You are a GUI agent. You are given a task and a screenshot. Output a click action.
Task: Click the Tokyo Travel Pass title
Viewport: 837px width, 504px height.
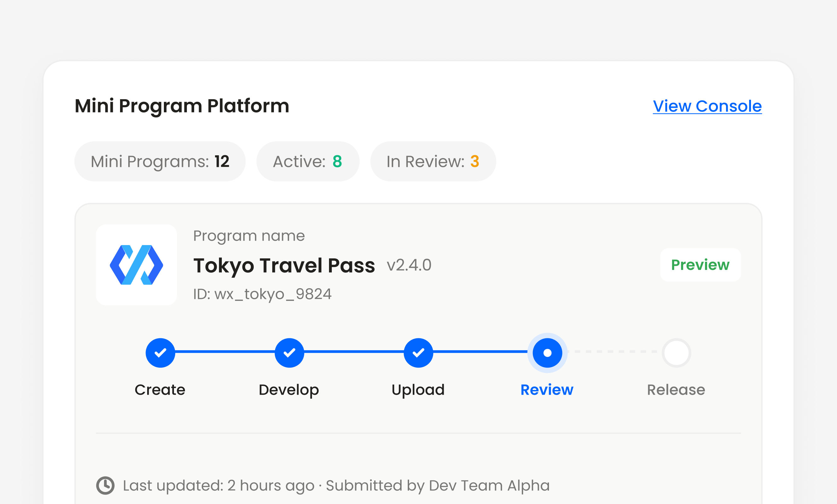coord(284,266)
